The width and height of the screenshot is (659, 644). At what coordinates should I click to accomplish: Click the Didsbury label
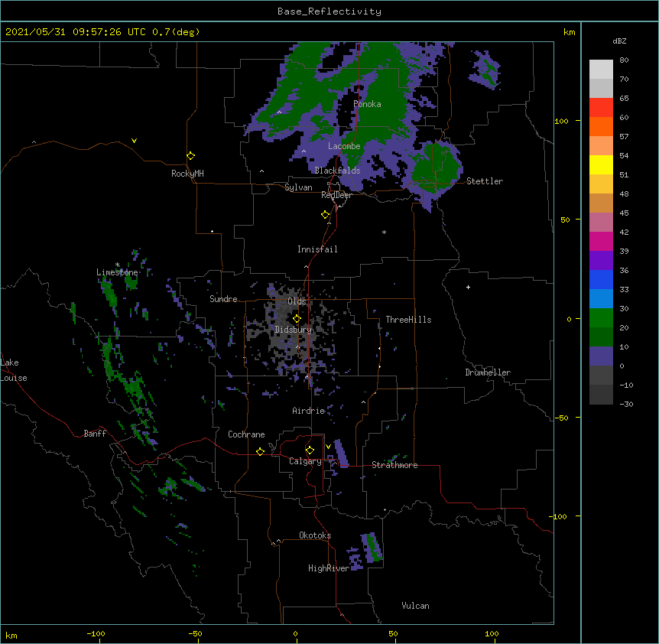click(x=294, y=330)
